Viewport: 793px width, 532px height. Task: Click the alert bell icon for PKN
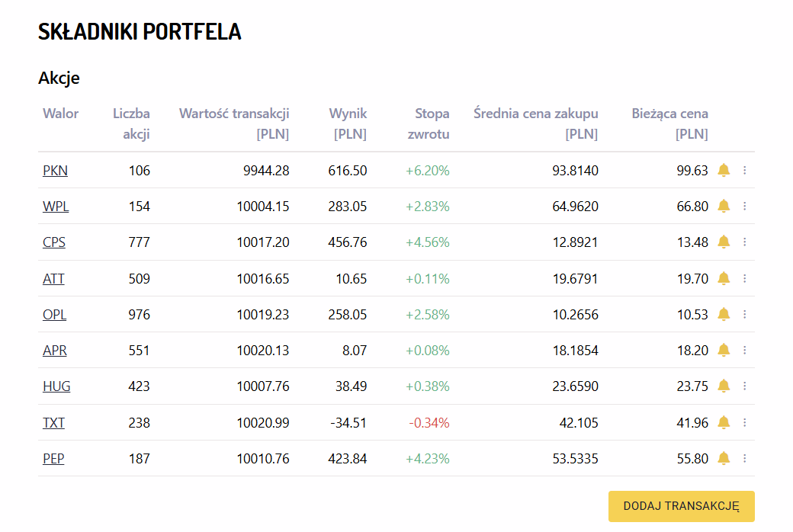pyautogui.click(x=724, y=170)
